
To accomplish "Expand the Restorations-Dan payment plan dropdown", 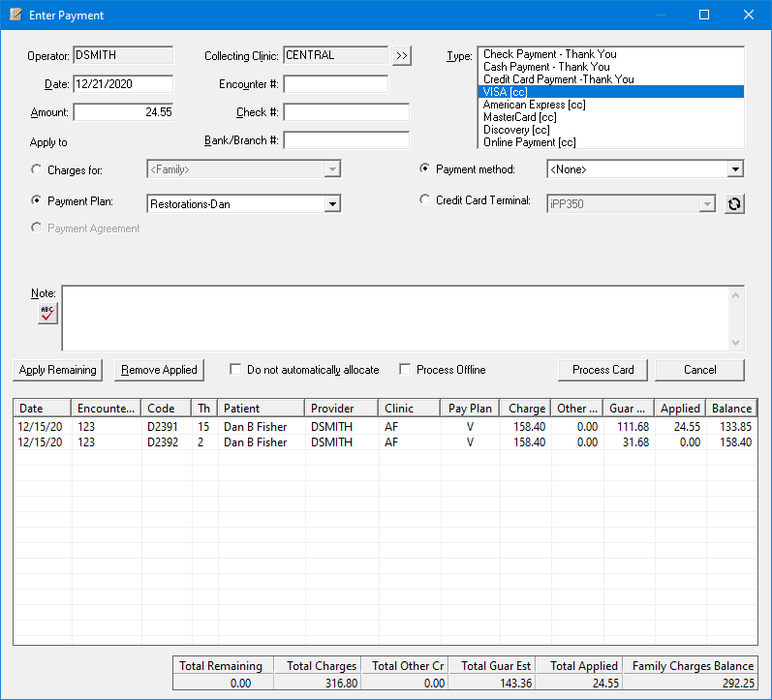I will tap(333, 203).
